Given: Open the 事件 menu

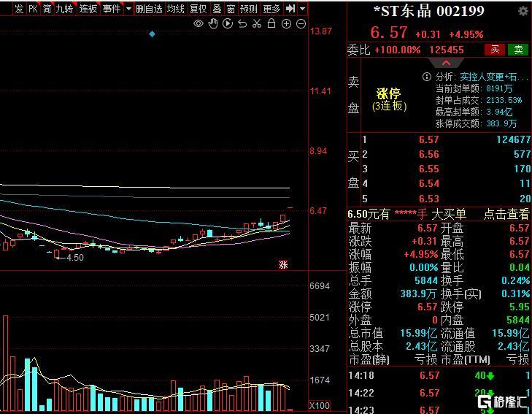Looking at the screenshot, I should click(x=112, y=9).
